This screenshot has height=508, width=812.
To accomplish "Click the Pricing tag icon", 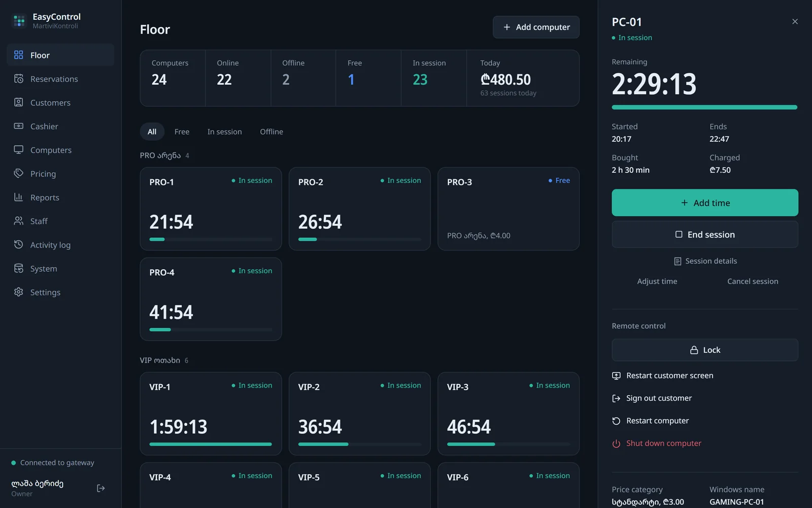I will (19, 173).
